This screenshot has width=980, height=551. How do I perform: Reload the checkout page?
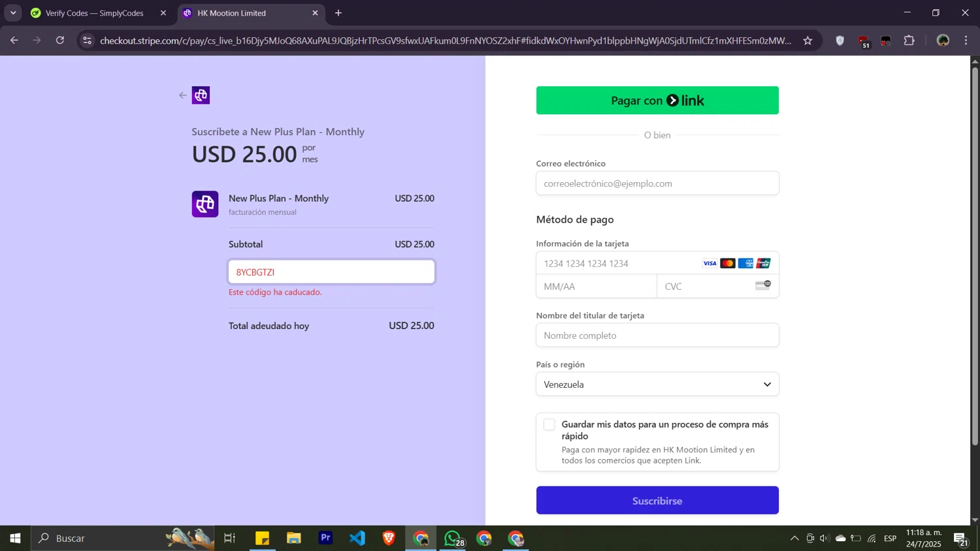pyautogui.click(x=60, y=40)
